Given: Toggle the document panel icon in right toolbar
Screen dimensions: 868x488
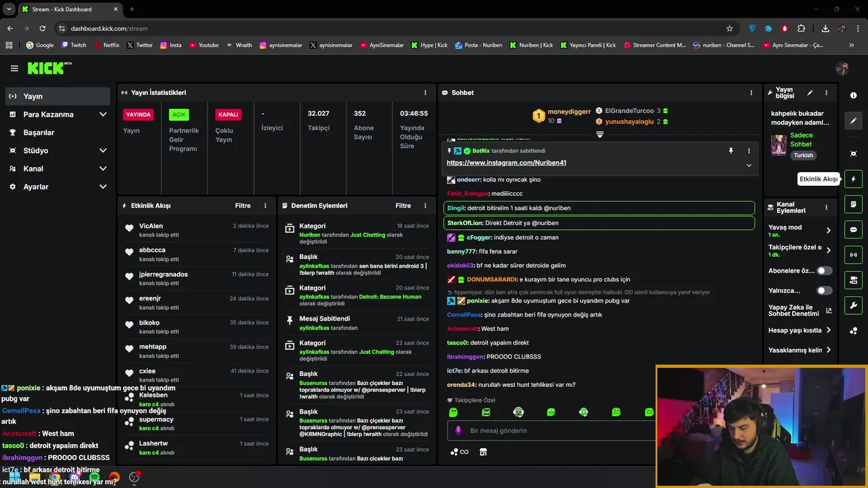Looking at the screenshot, I should coord(853,204).
